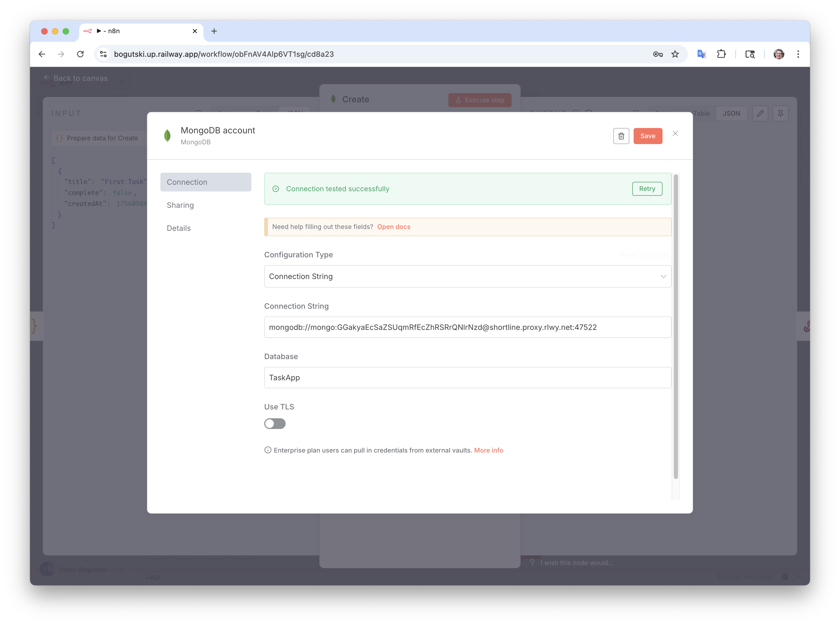Click the bookmark star icon
This screenshot has height=625, width=840.
pyautogui.click(x=675, y=54)
